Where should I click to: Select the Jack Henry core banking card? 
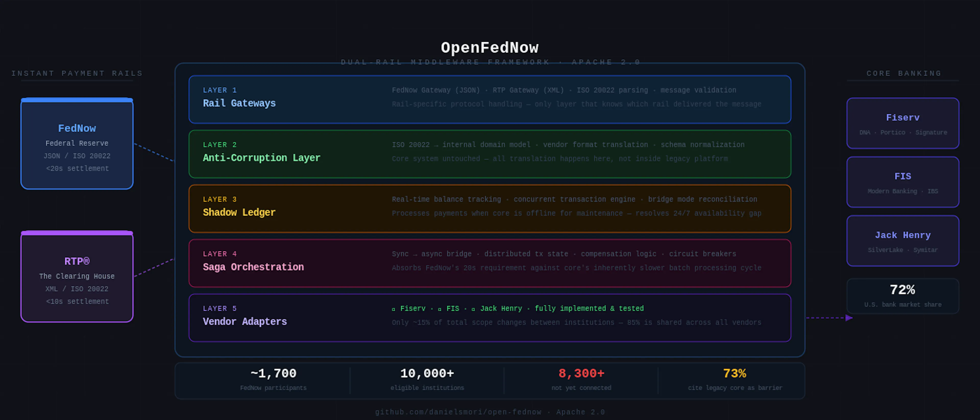[x=902, y=240]
